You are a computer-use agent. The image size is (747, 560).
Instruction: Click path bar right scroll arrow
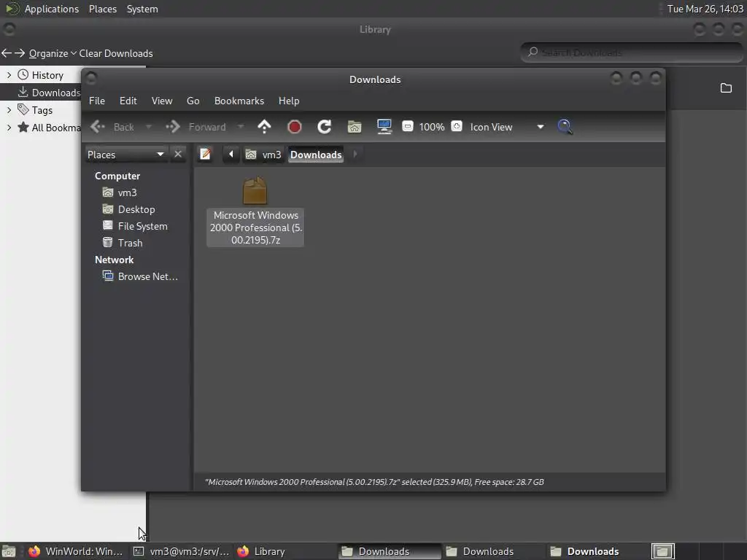point(355,155)
